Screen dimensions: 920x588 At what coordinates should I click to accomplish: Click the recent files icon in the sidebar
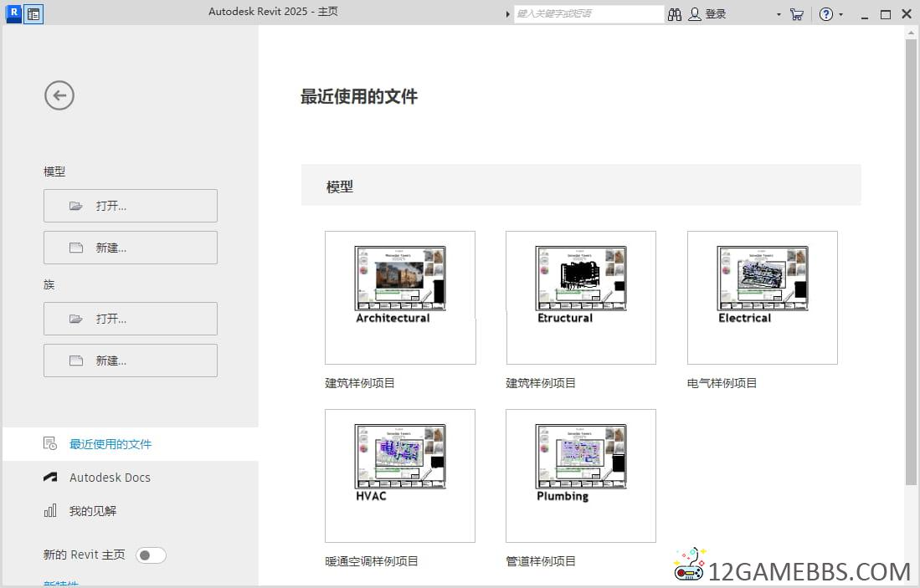(x=50, y=444)
